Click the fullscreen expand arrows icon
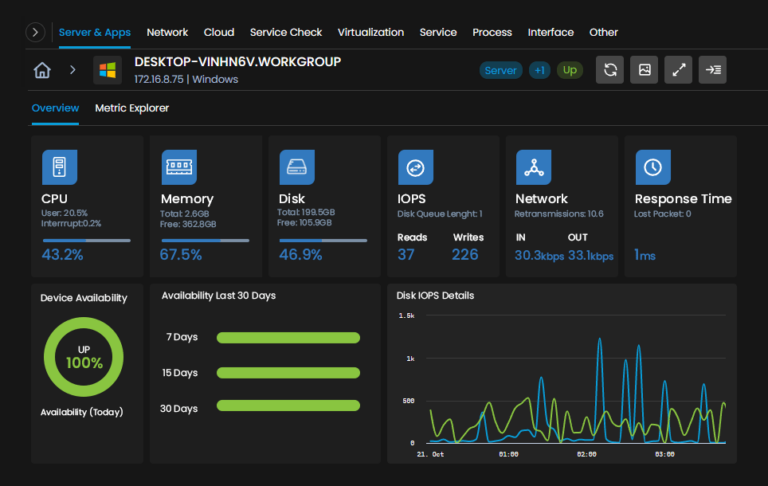 point(678,70)
